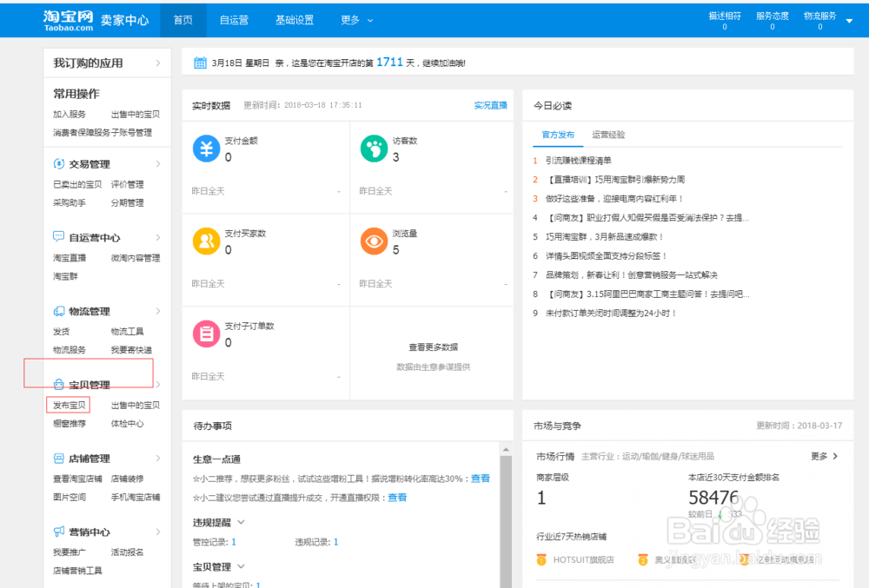This screenshot has width=869, height=588.
Task: Open the 自运营 navigation item
Action: click(x=234, y=21)
